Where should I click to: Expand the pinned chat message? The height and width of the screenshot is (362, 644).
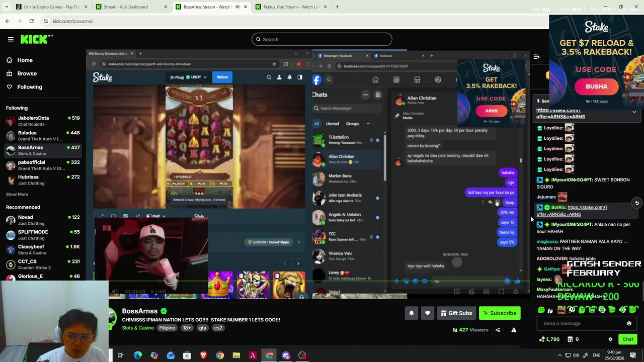pyautogui.click(x=634, y=112)
